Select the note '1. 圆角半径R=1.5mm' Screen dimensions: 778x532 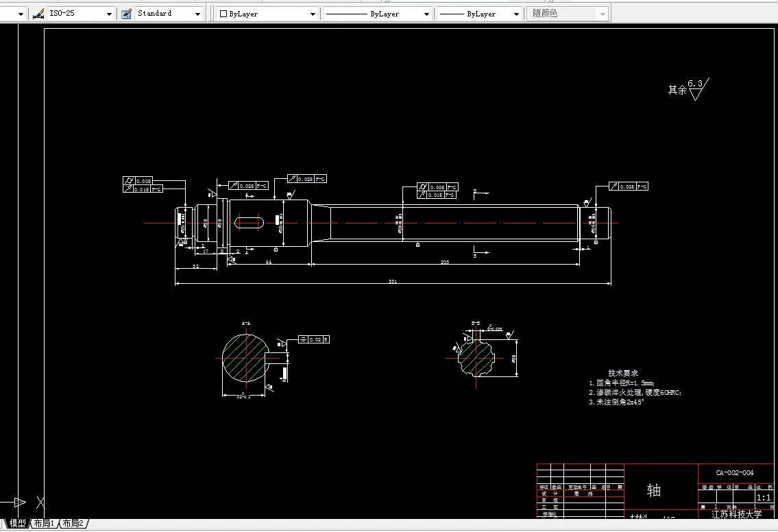[x=621, y=383]
